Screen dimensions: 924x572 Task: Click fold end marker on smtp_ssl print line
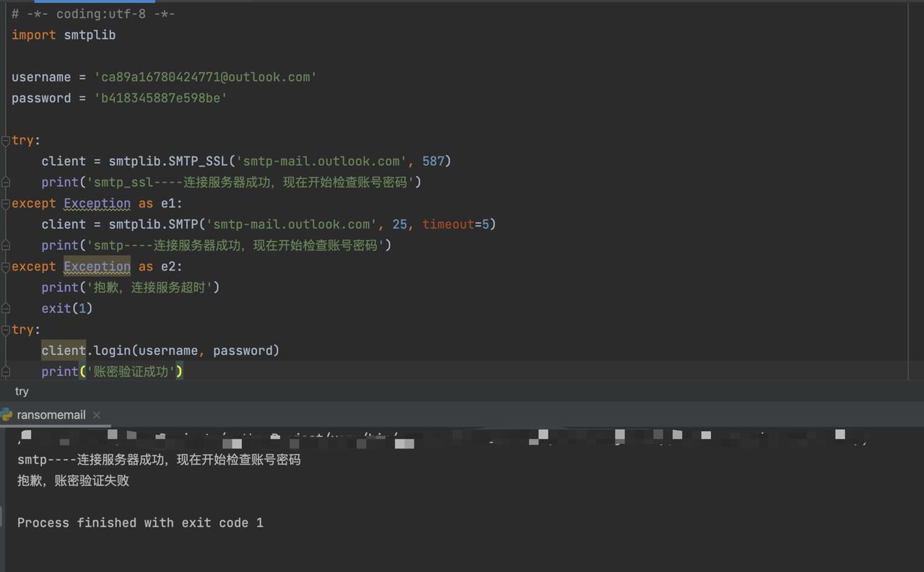click(5, 182)
